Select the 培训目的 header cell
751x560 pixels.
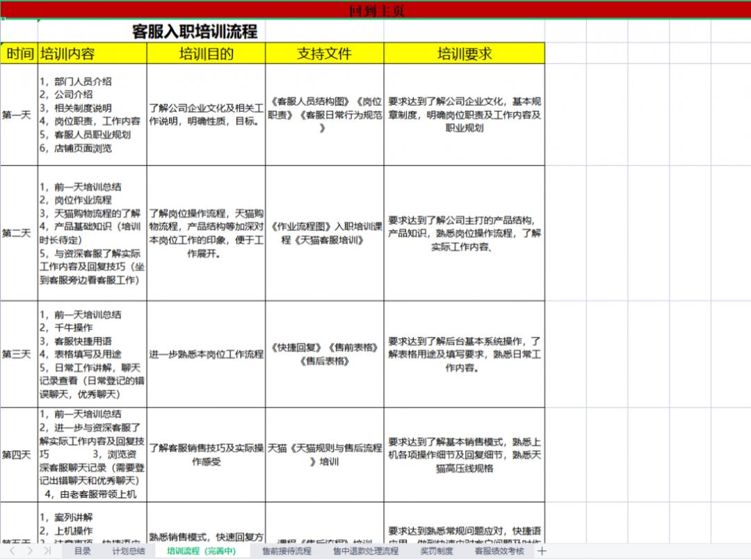[205, 53]
